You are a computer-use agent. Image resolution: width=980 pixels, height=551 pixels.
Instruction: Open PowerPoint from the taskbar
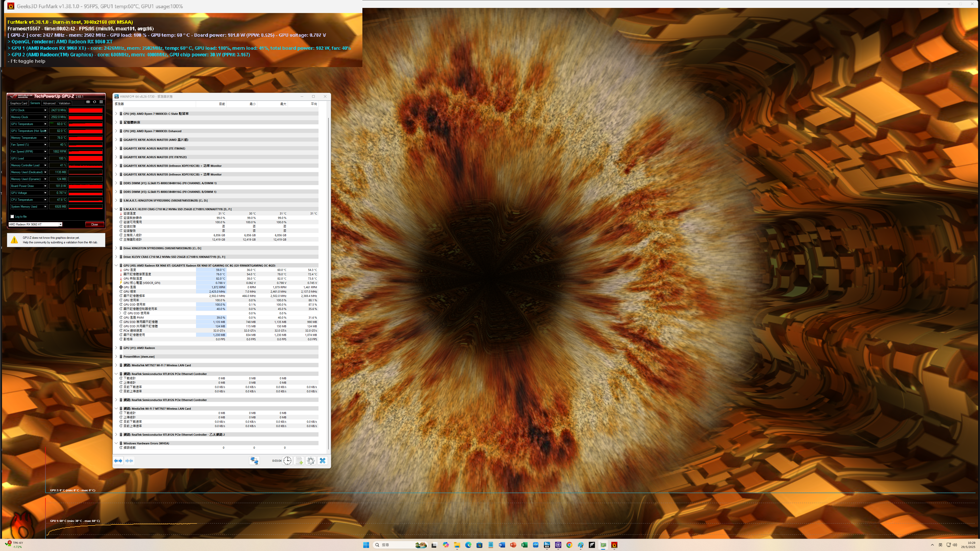click(513, 545)
